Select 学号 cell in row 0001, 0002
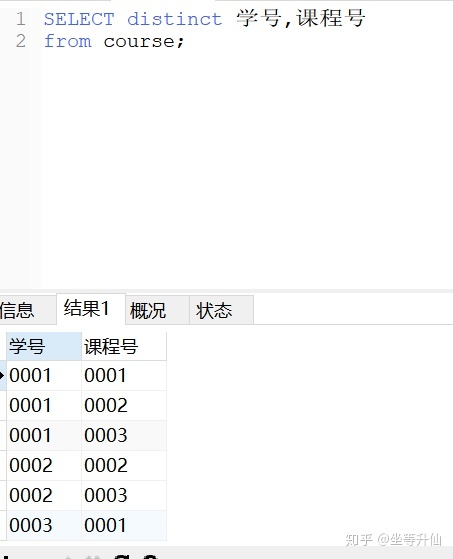Image resolution: width=453 pixels, height=559 pixels. point(44,405)
